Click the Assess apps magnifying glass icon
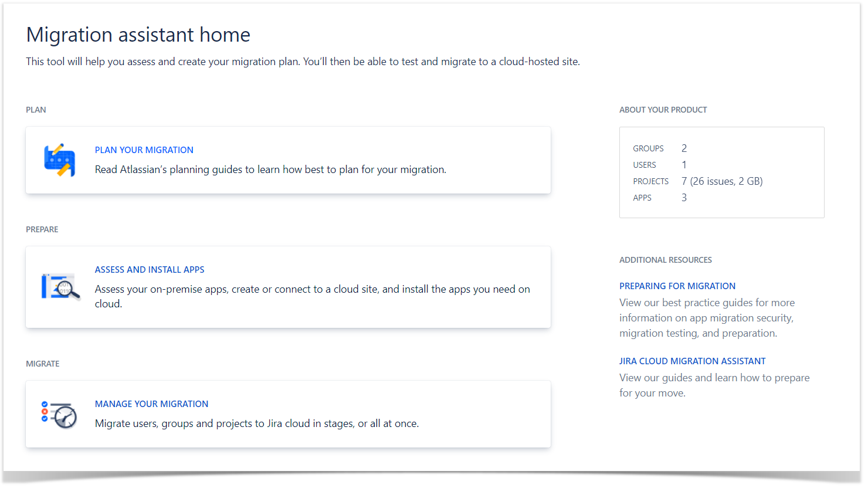 (60, 286)
